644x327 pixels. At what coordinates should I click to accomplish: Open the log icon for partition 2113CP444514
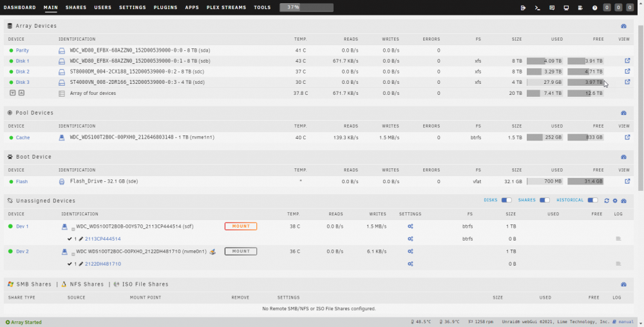click(618, 239)
